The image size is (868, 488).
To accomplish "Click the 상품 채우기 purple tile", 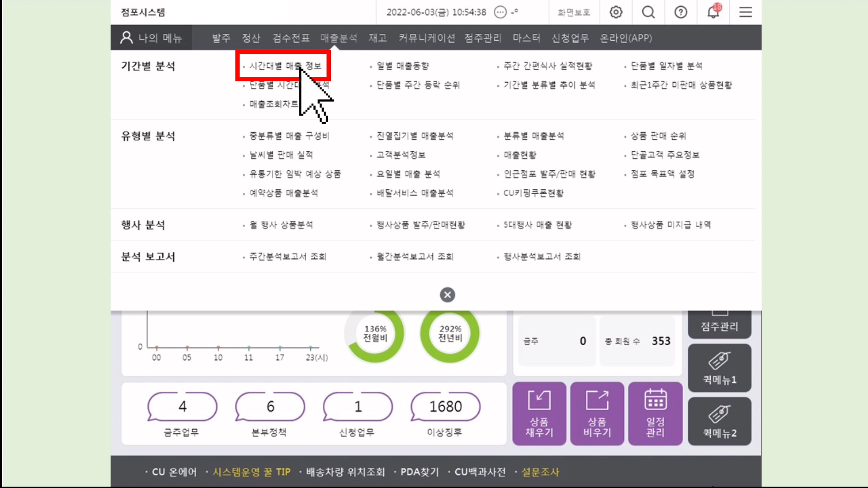I will point(539,413).
